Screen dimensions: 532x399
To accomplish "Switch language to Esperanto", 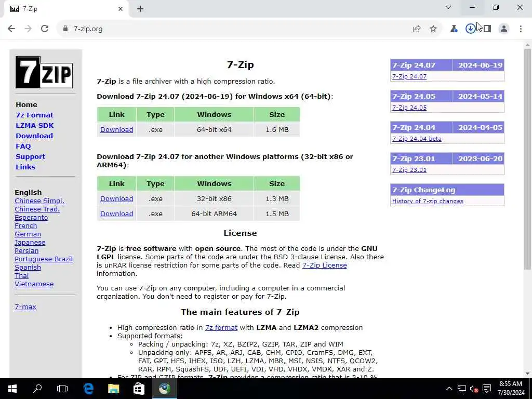I will [31, 218].
